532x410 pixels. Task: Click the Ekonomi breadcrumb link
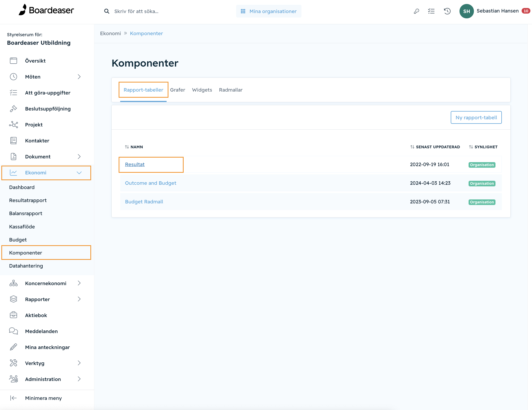tap(110, 34)
